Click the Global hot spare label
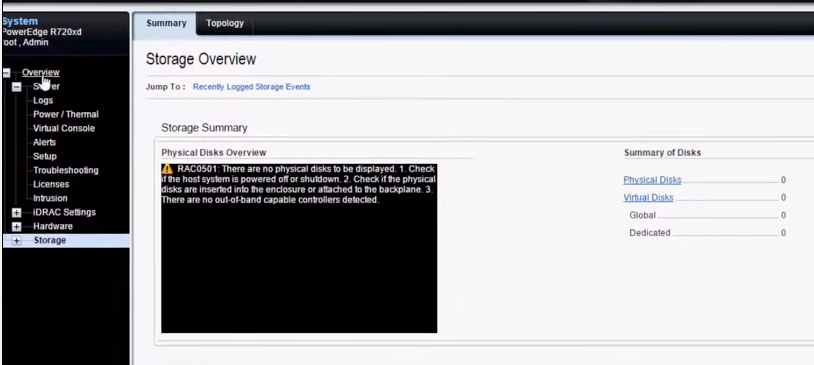The width and height of the screenshot is (814, 365). [642, 215]
